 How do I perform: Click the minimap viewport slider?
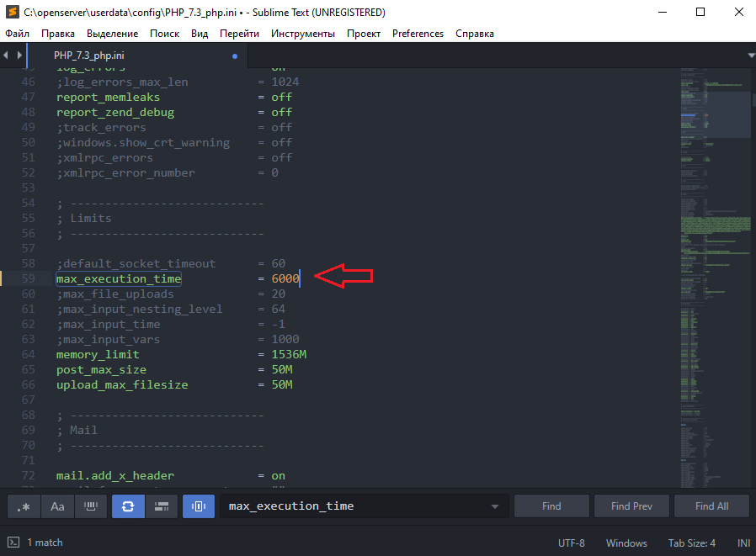[716, 114]
